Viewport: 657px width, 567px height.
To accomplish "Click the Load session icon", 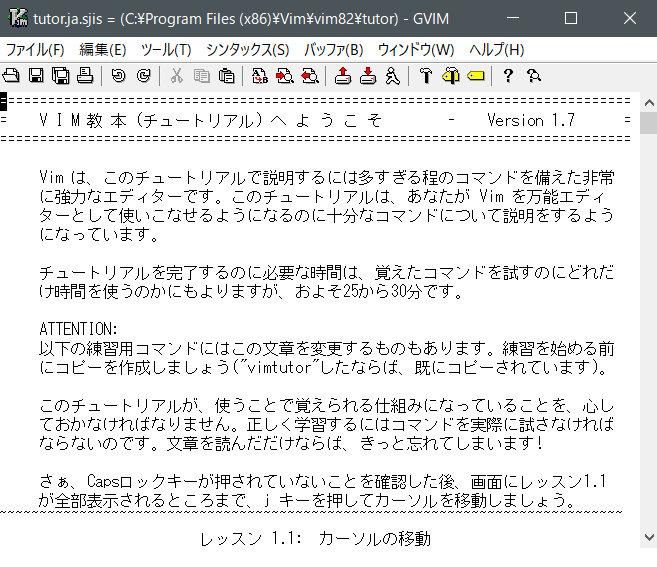I will 343,76.
